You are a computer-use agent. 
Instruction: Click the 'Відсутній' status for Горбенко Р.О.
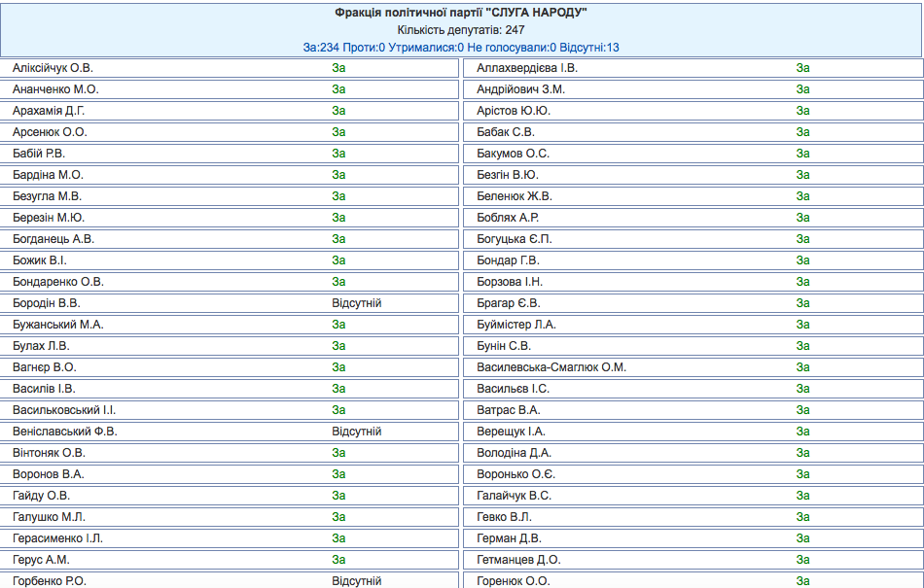(356, 581)
